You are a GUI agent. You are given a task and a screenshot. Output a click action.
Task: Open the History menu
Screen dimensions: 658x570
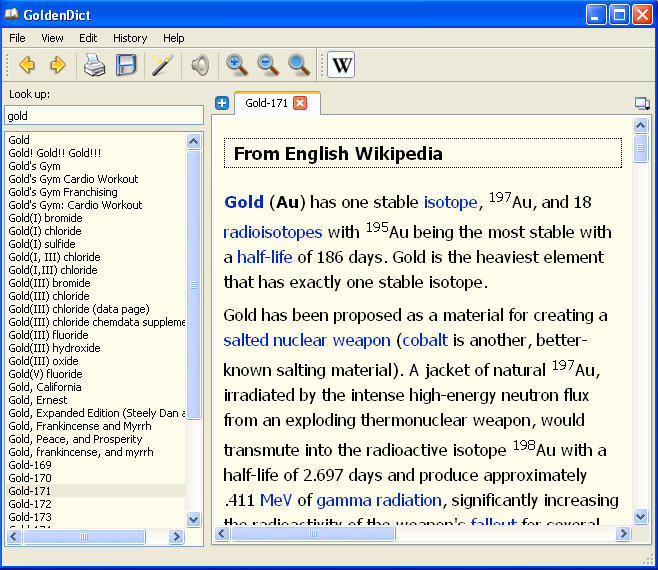(130, 38)
